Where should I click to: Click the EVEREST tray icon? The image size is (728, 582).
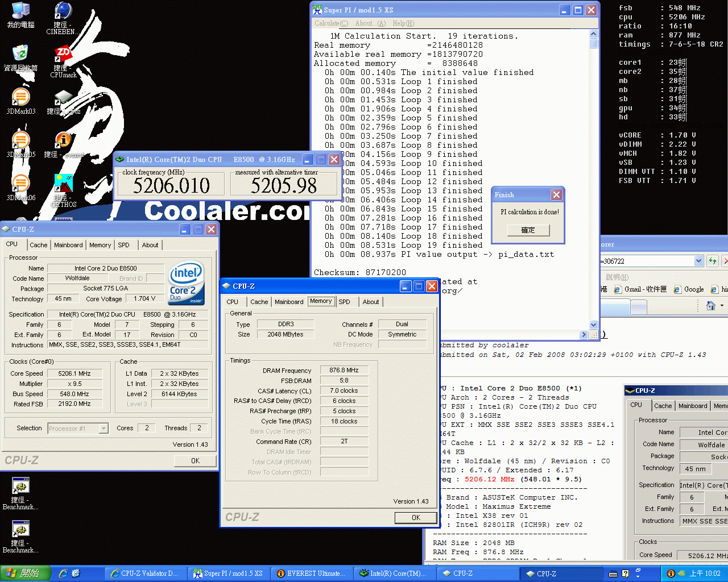tap(671, 573)
